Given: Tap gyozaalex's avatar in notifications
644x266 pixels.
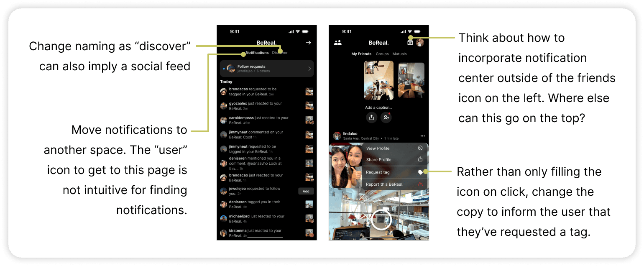Looking at the screenshot, I should tap(224, 106).
